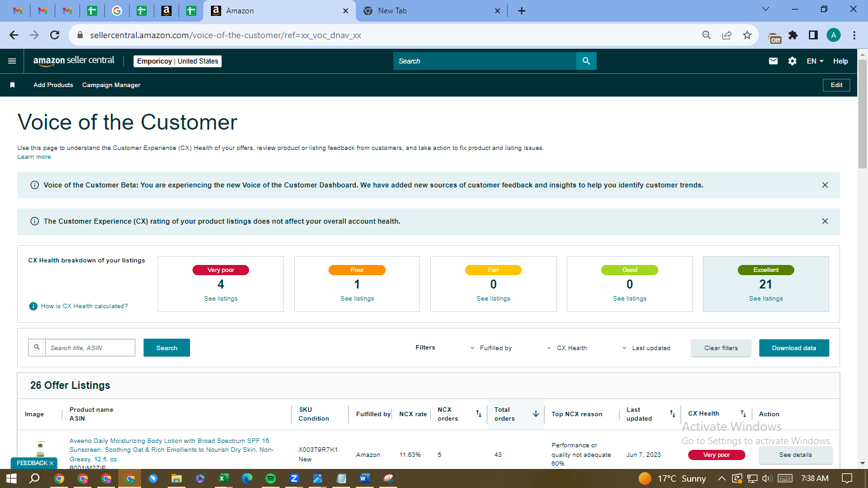Switch to the Google browser tab
868x488 pixels.
click(x=116, y=11)
